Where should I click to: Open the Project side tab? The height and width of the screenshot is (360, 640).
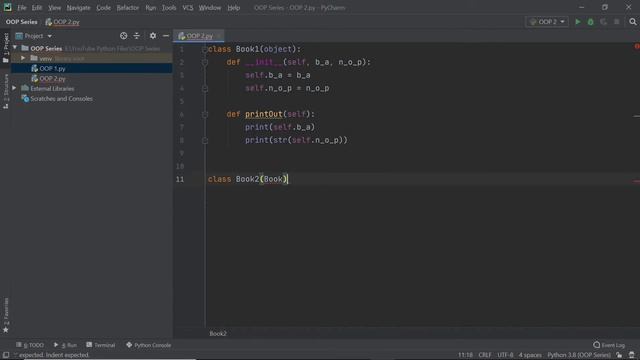(x=6, y=48)
